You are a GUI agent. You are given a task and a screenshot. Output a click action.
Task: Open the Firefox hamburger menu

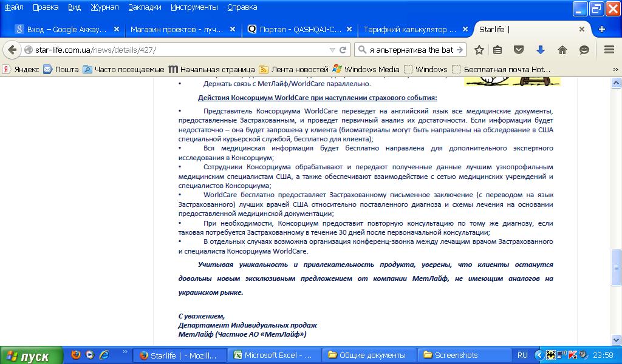point(609,50)
